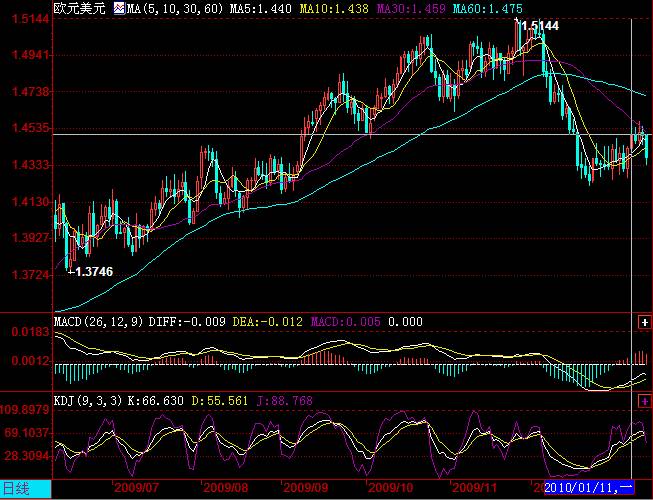Click the 1.5144 price axis label

click(x=30, y=19)
